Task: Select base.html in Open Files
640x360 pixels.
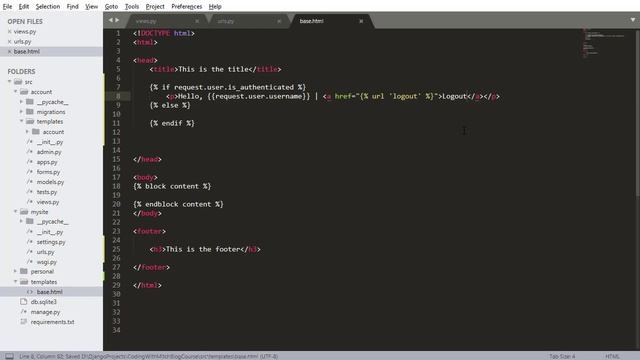Action: pyautogui.click(x=27, y=51)
